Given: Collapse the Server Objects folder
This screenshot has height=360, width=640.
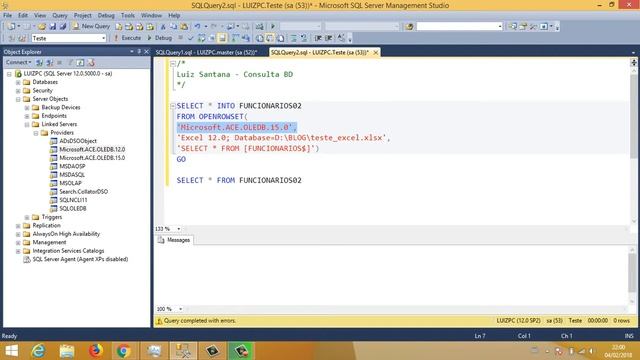Looking at the screenshot, I should coord(18,99).
